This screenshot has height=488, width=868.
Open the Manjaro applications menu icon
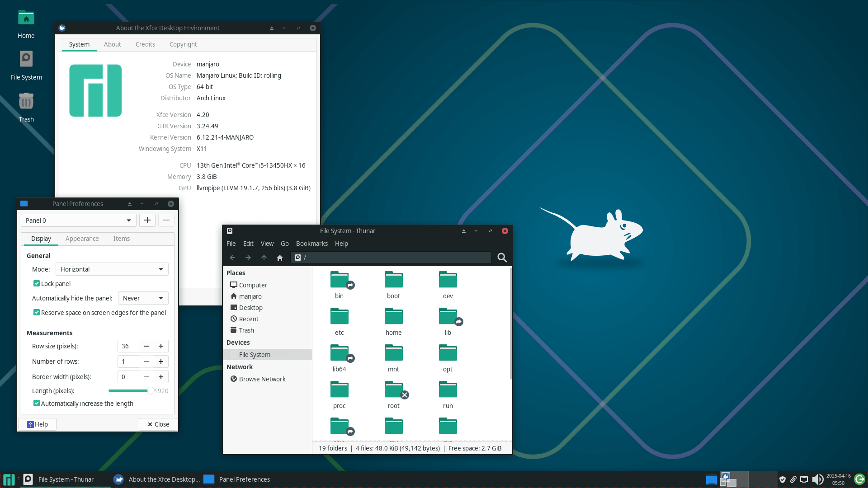coord(9,479)
